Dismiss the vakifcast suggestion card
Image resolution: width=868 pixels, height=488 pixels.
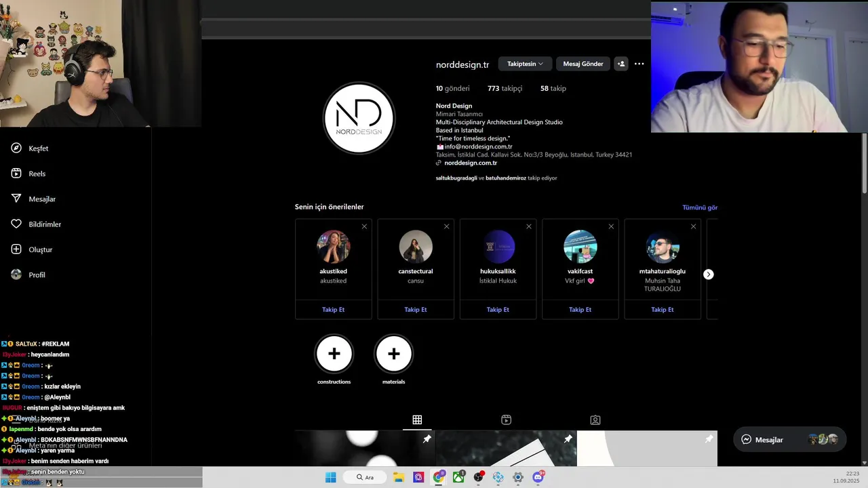click(611, 226)
